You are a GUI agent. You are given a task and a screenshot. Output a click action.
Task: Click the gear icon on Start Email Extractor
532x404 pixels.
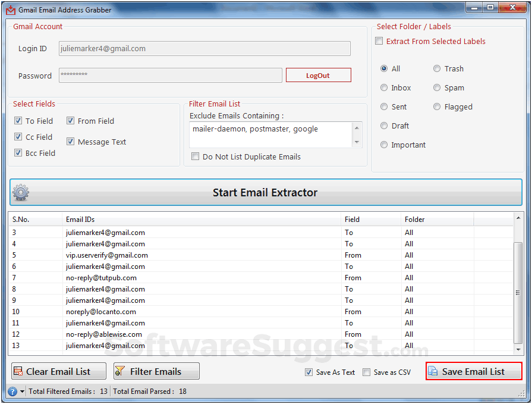(x=21, y=193)
